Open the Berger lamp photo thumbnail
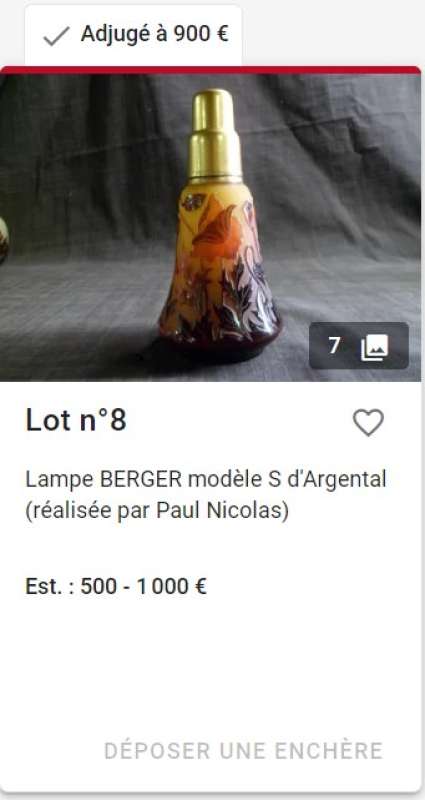 tap(211, 228)
